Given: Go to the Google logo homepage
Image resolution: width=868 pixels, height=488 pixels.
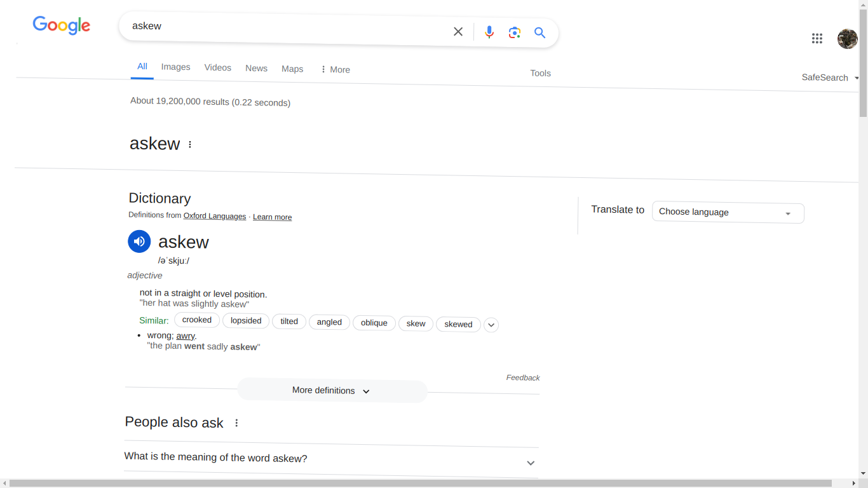Looking at the screenshot, I should (62, 25).
